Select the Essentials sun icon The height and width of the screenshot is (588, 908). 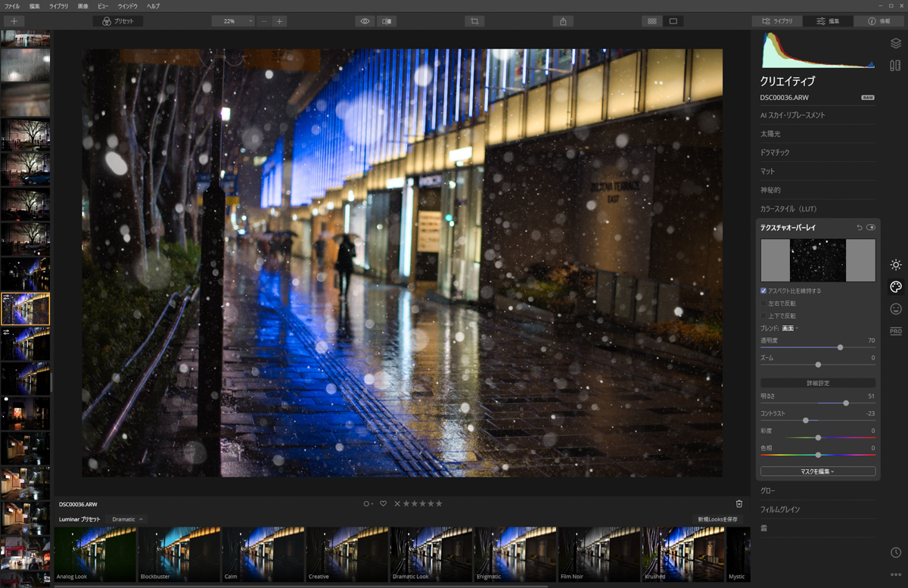(896, 265)
